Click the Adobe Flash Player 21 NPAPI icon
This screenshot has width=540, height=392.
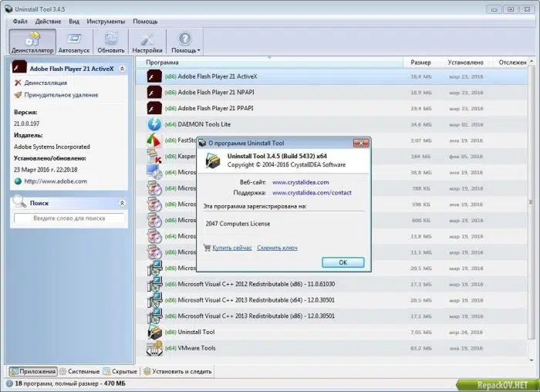(154, 93)
